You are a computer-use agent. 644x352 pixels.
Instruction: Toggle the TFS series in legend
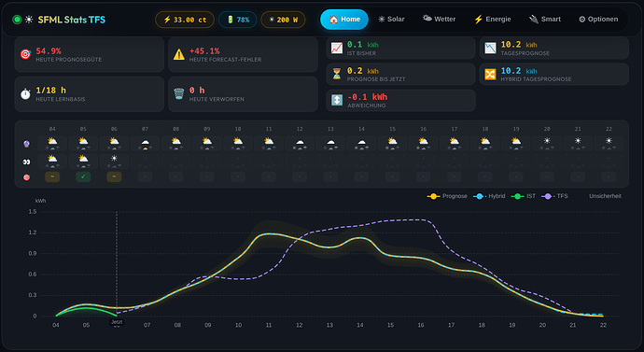(x=555, y=196)
